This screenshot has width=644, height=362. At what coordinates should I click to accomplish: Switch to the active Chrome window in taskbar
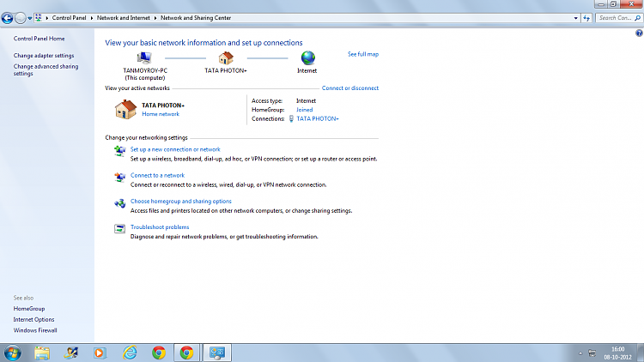pyautogui.click(x=187, y=353)
